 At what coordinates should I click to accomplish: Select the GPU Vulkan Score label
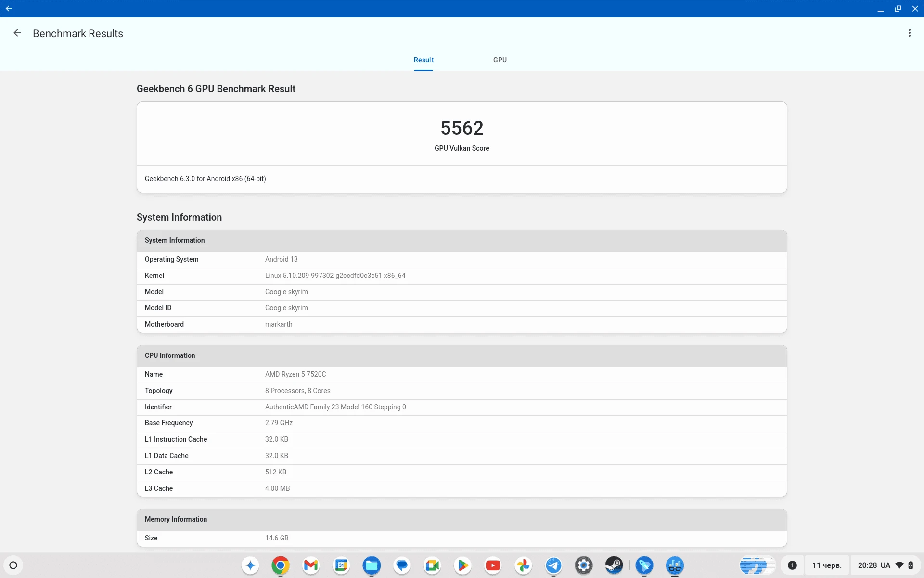462,148
